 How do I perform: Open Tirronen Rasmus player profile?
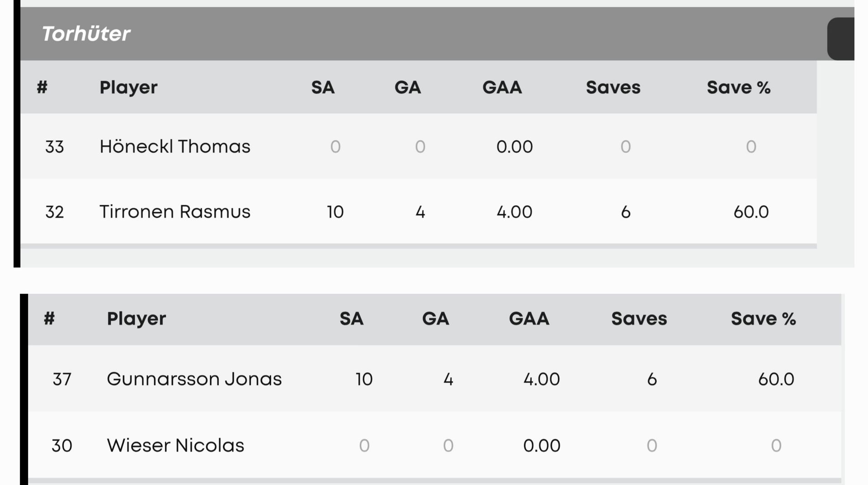click(x=175, y=212)
